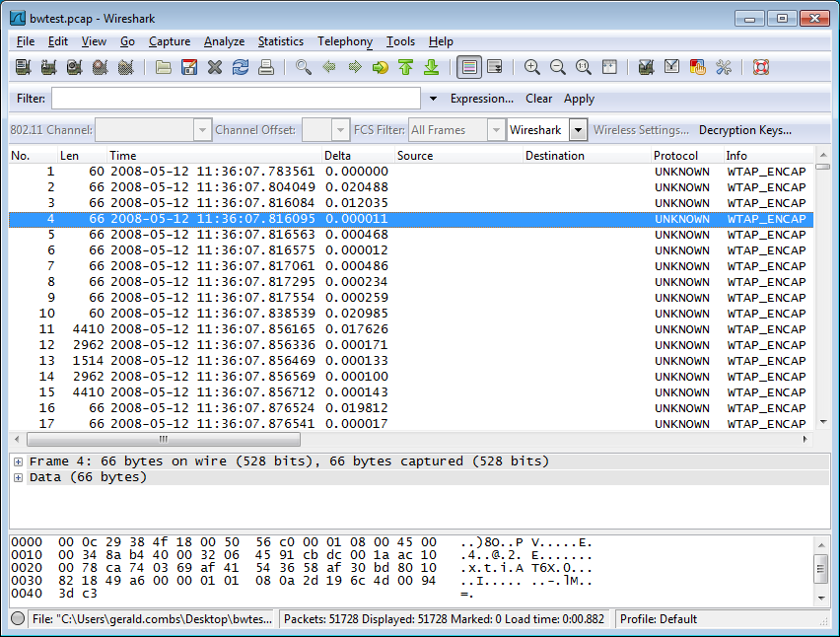Click Clear to reset the filter
Viewport: 840px width, 637px height.
(x=538, y=99)
